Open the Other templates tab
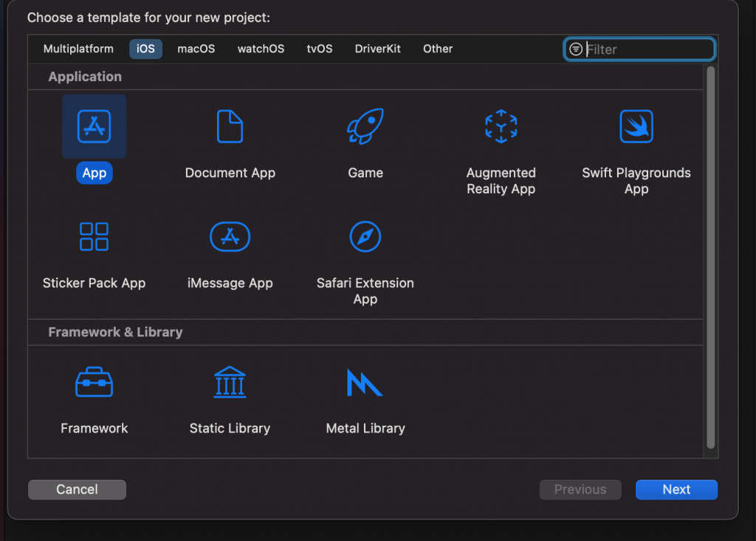The width and height of the screenshot is (756, 541). tap(438, 49)
